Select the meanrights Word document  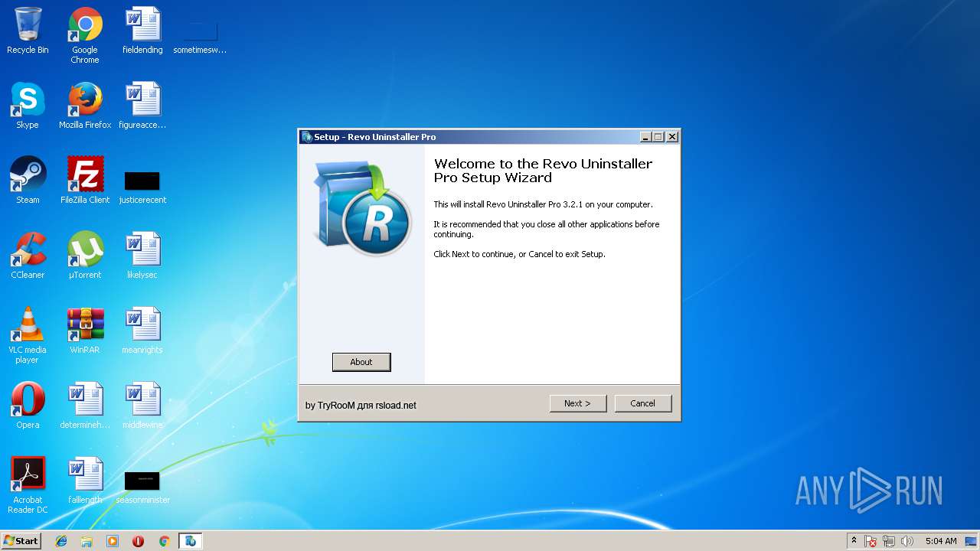tap(142, 331)
